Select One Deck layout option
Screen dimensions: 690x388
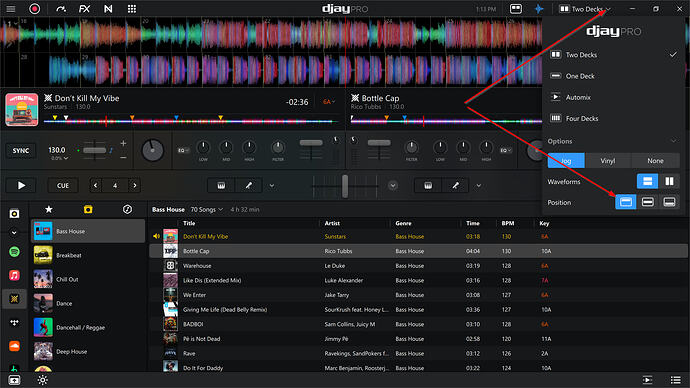(x=613, y=76)
